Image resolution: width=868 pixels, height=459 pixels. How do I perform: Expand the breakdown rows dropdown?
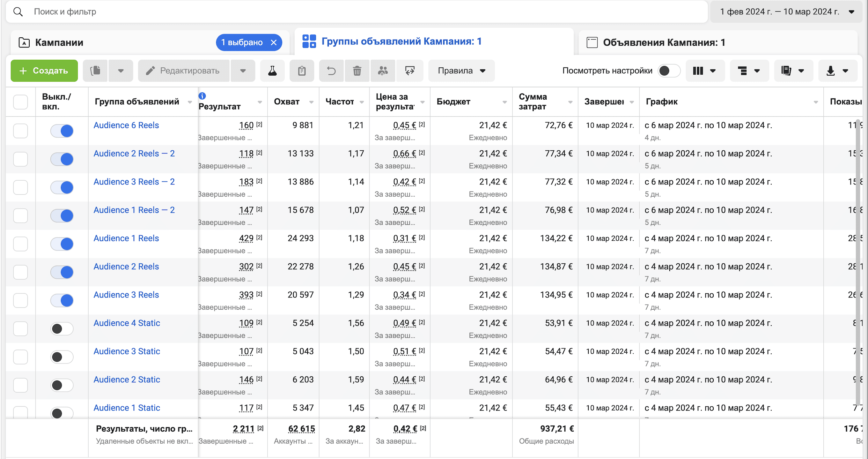pyautogui.click(x=749, y=71)
